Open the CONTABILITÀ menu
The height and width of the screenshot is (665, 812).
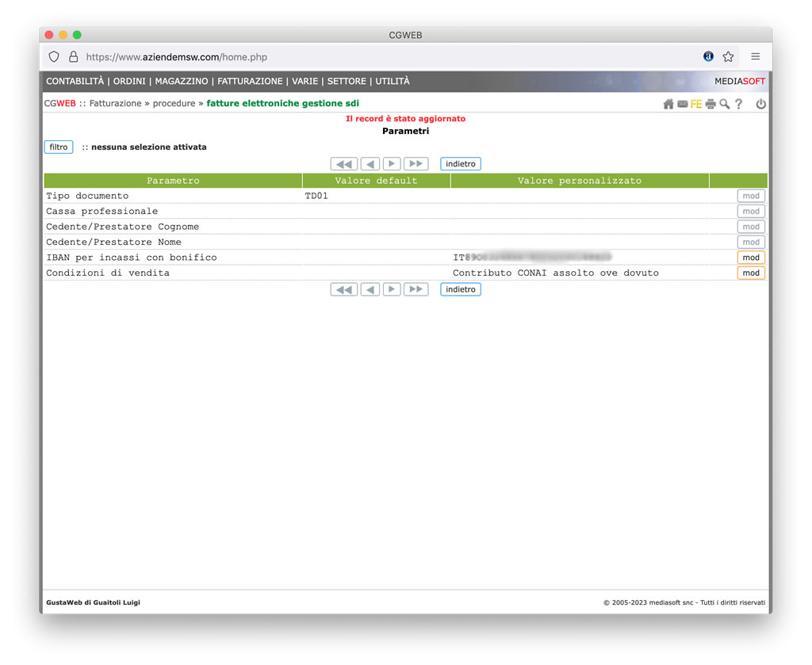(75, 82)
